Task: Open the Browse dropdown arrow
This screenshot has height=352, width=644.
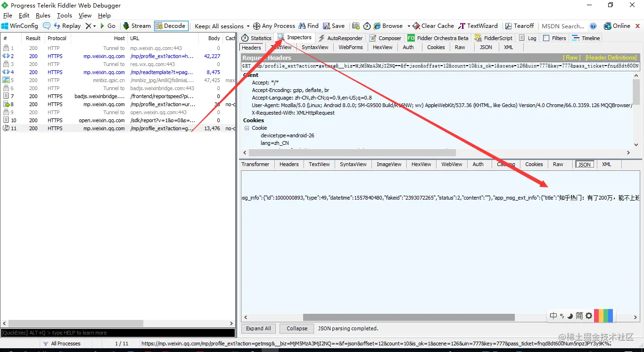Action: (x=409, y=26)
